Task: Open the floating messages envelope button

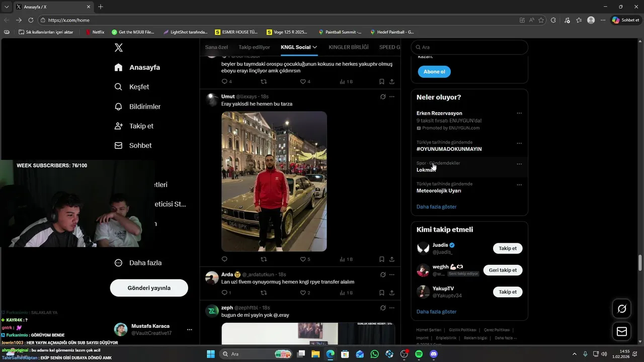Action: [x=622, y=331]
